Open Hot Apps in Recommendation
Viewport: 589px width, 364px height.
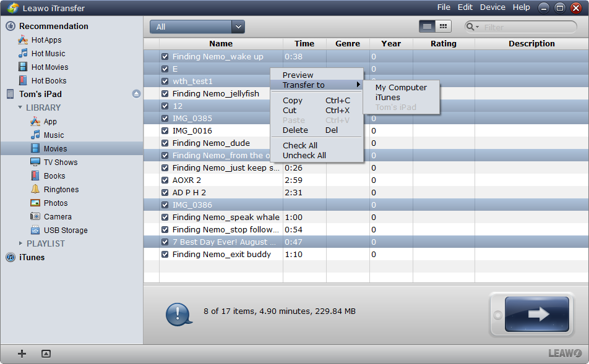pyautogui.click(x=46, y=40)
